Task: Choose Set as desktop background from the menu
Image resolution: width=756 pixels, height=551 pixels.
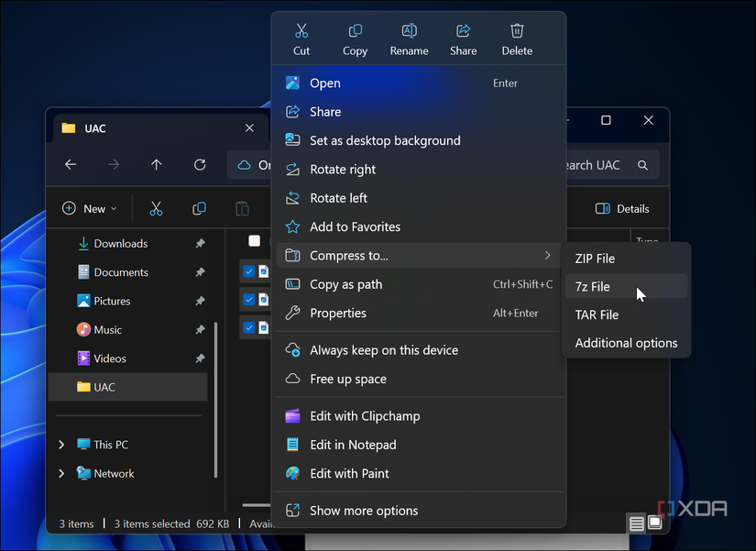Action: (x=385, y=140)
